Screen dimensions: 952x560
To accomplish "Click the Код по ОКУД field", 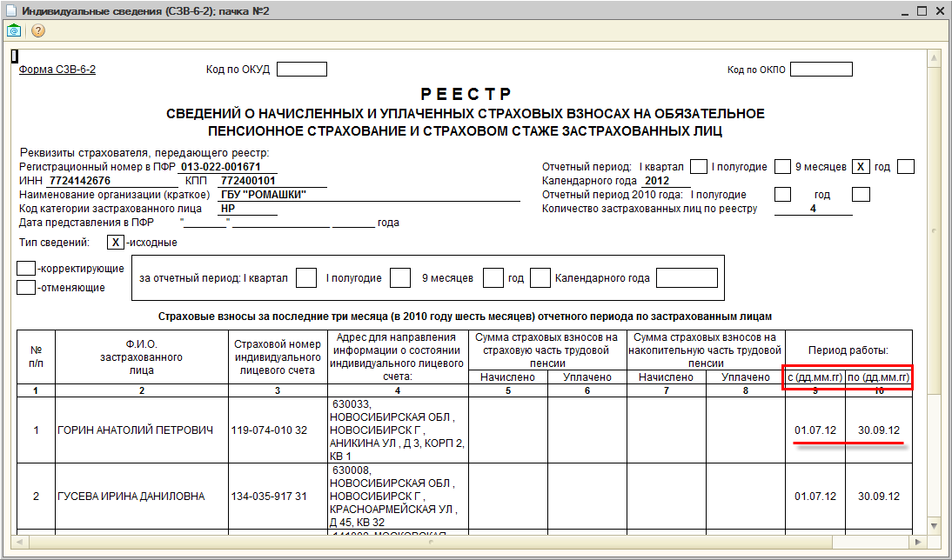I will point(302,70).
